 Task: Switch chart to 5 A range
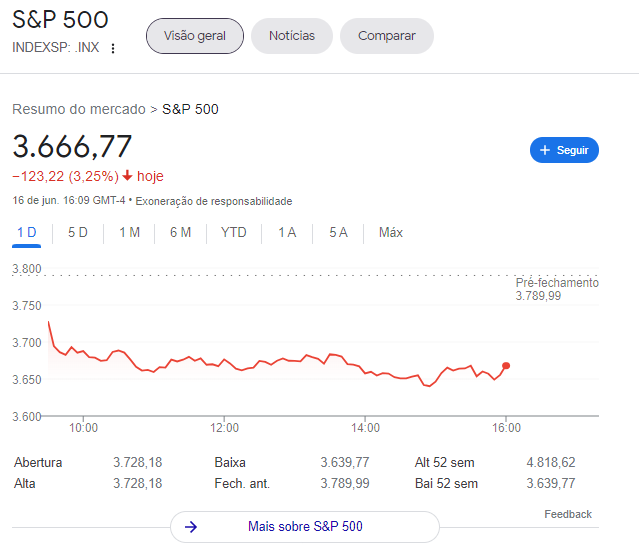338,233
